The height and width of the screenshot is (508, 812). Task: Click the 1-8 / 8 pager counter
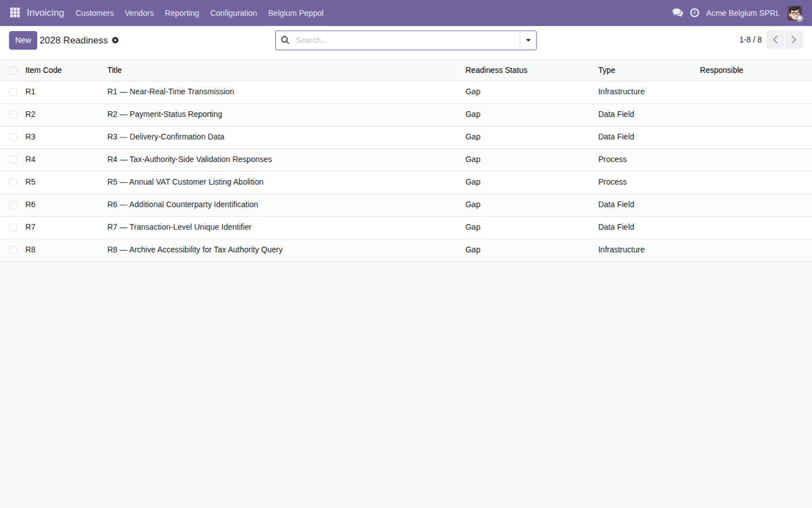(x=750, y=40)
